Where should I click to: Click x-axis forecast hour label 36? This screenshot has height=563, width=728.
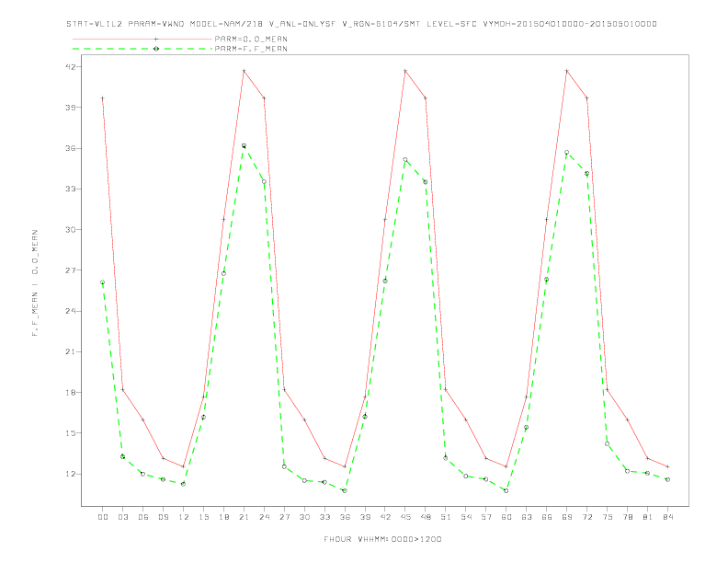click(x=345, y=517)
